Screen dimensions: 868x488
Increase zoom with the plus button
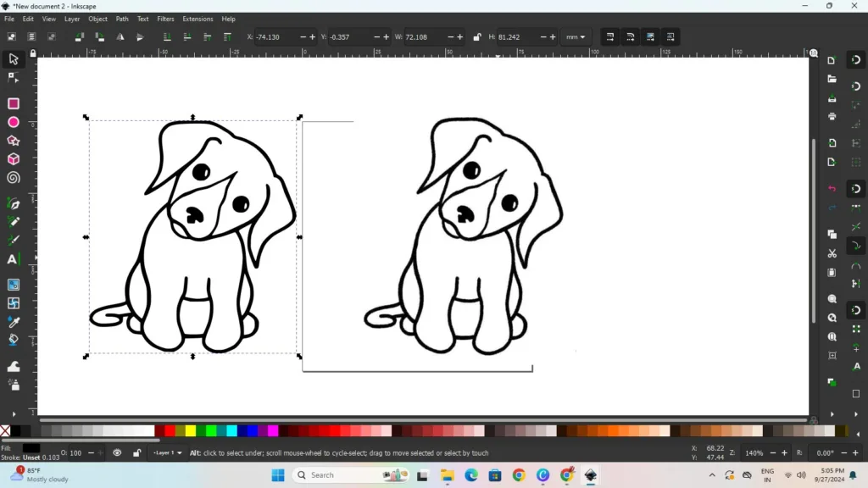[x=785, y=453]
